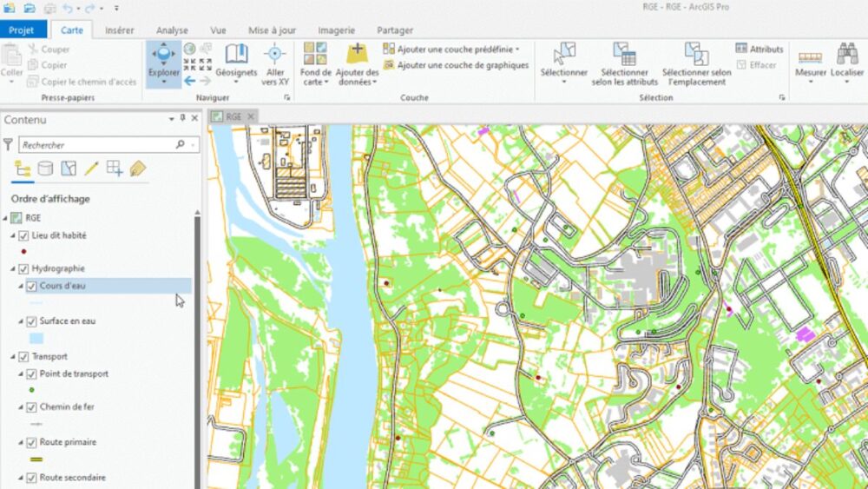868x489 pixels.
Task: Collapse the Transport group expander
Action: tap(13, 357)
